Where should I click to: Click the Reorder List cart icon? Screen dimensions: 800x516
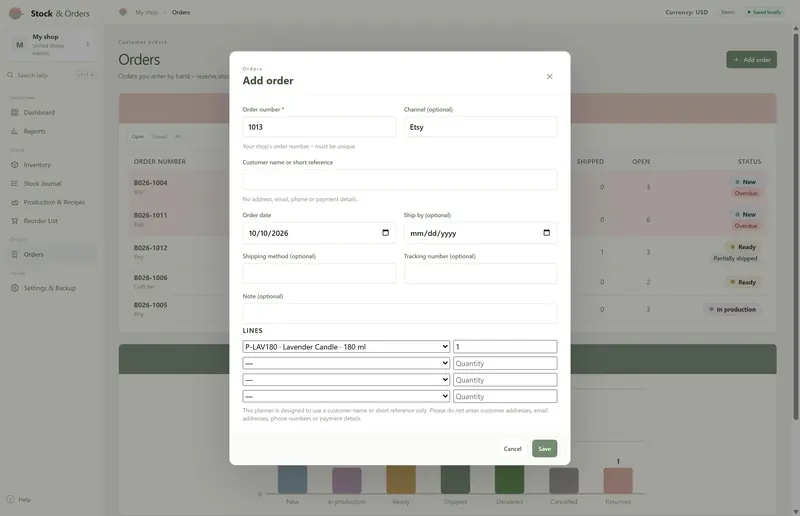point(14,221)
